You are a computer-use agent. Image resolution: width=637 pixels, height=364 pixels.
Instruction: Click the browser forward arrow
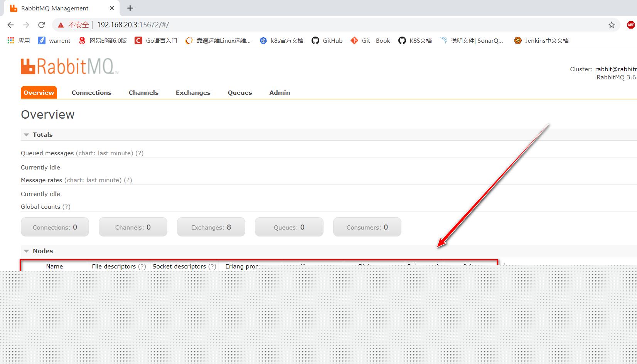[x=26, y=25]
